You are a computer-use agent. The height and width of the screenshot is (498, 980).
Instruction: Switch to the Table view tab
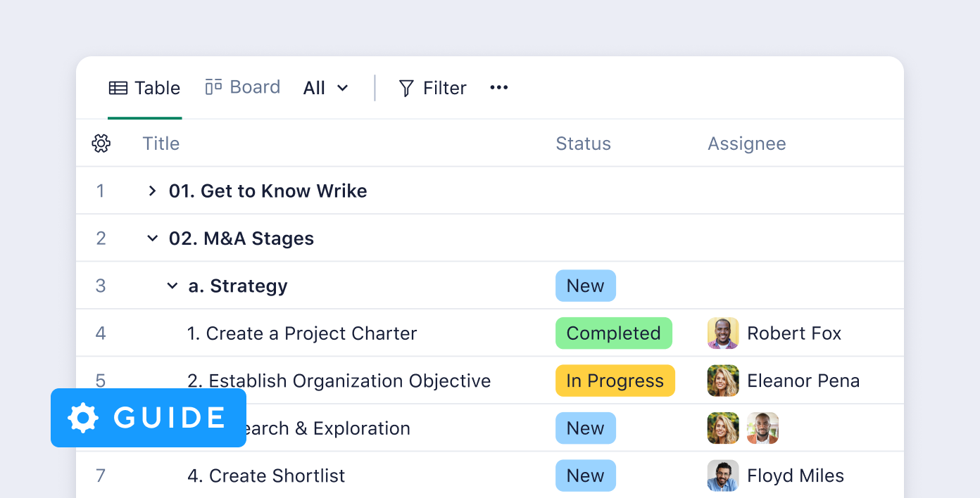[145, 88]
